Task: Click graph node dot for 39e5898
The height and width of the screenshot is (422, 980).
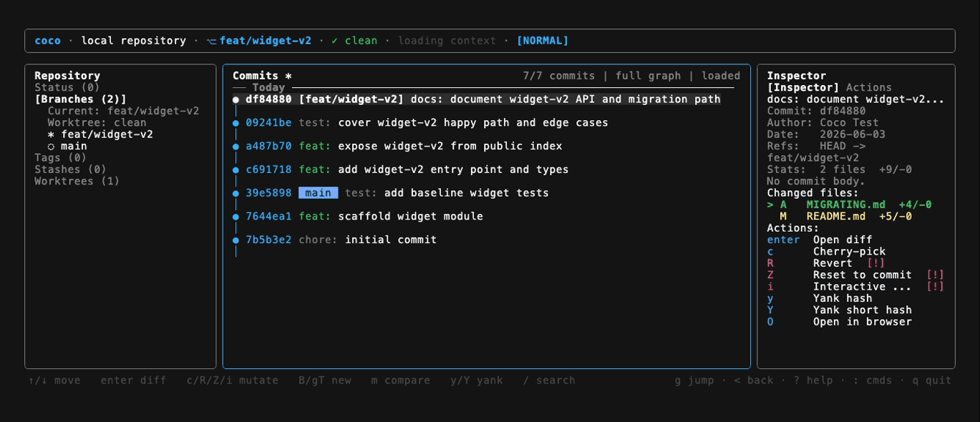Action: coord(236,193)
